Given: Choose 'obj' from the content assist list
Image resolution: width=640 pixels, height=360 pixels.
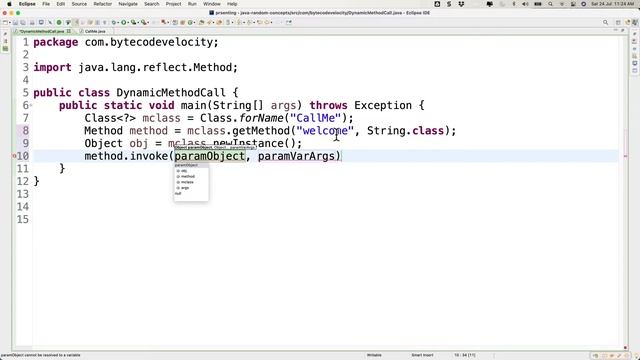Looking at the screenshot, I should click(x=191, y=171).
